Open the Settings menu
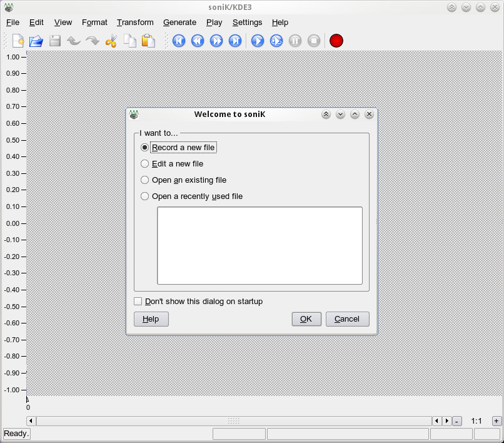The width and height of the screenshot is (504, 443). (247, 23)
